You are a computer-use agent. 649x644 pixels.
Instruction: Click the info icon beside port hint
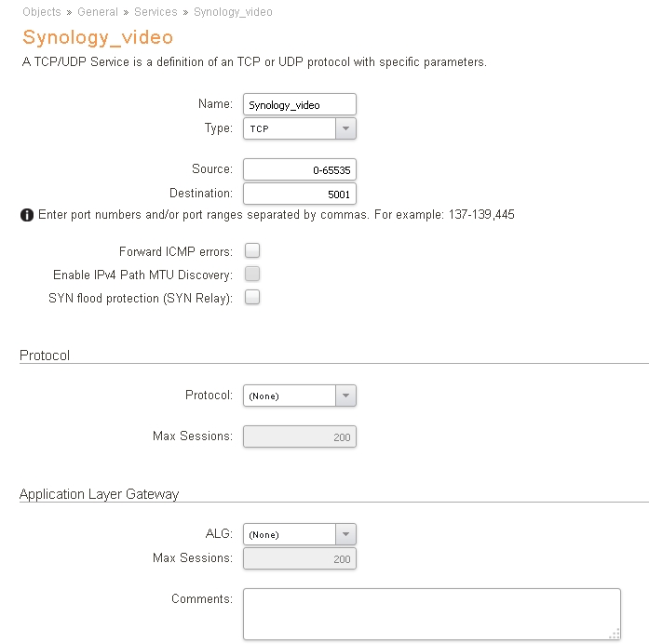[27, 215]
